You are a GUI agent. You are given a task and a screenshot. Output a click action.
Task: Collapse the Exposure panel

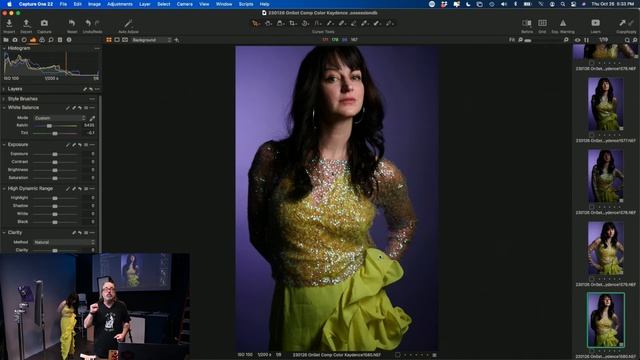[4, 145]
